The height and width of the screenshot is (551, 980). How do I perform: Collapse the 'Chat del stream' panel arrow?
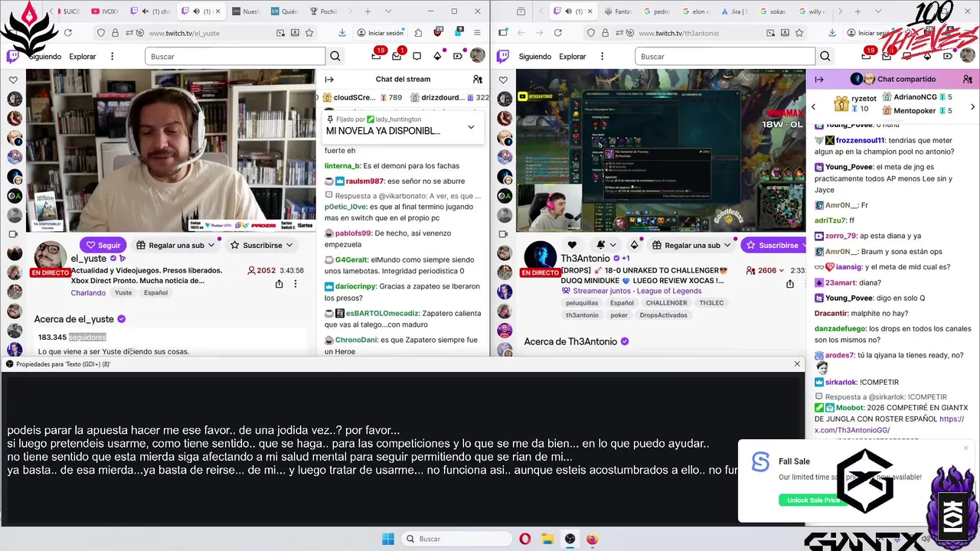point(329,79)
